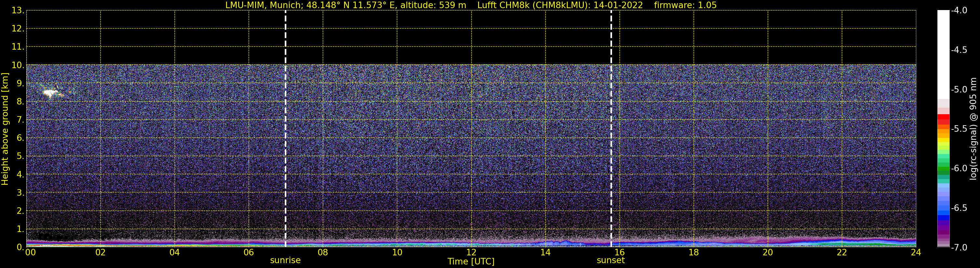This screenshot has width=980, height=268.
Task: Click time axis tick '18'
Action: (694, 252)
